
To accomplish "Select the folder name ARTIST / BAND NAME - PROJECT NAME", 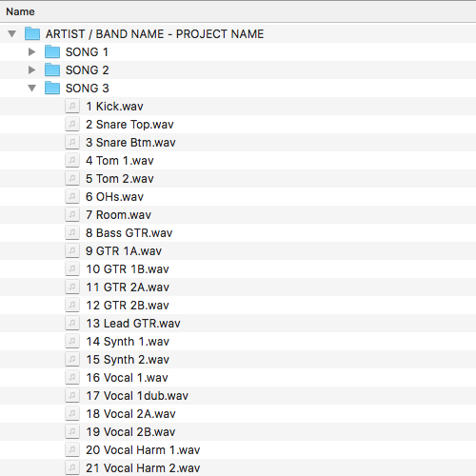I will pos(154,34).
